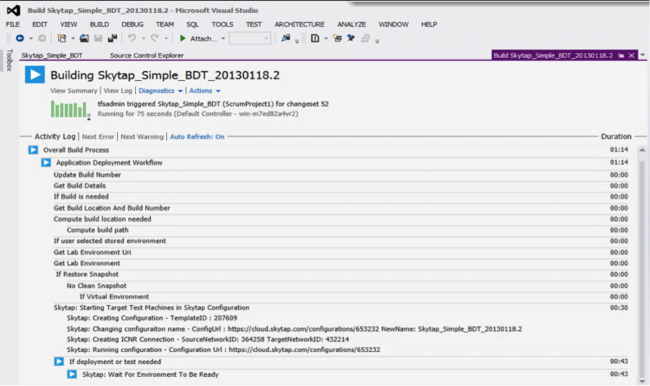Image resolution: width=650 pixels, height=386 pixels.
Task: Open the TEAM menu
Action: coord(165,24)
